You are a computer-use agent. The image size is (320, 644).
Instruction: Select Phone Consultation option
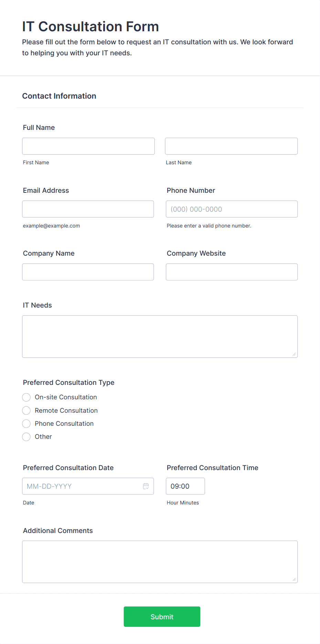click(x=26, y=423)
